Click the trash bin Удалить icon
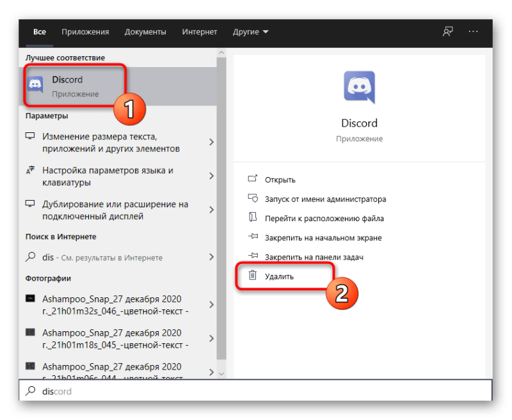The height and width of the screenshot is (420, 512). (x=252, y=276)
